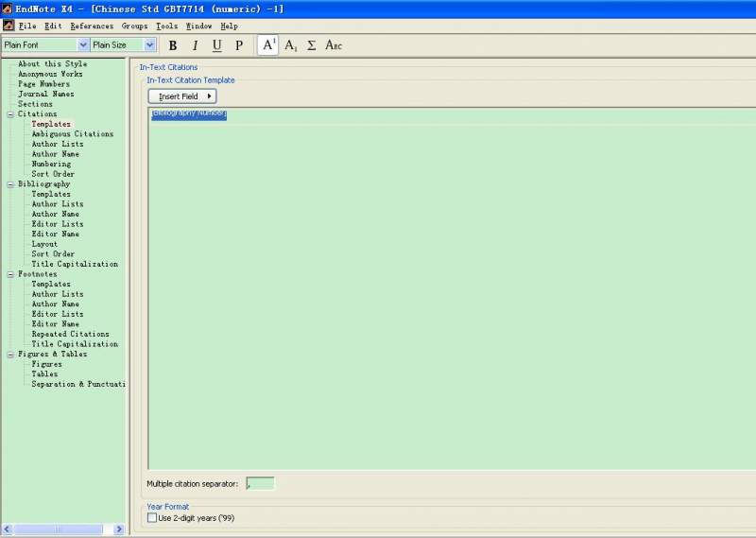756x538 pixels.
Task: Select Editor Name under Footnotes
Action: pos(56,324)
